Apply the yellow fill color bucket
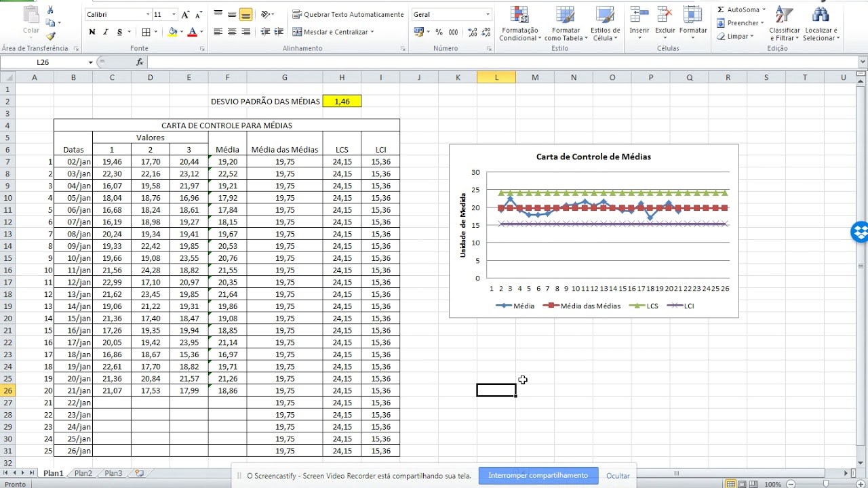Screen dimensions: 868x488 pos(173,32)
